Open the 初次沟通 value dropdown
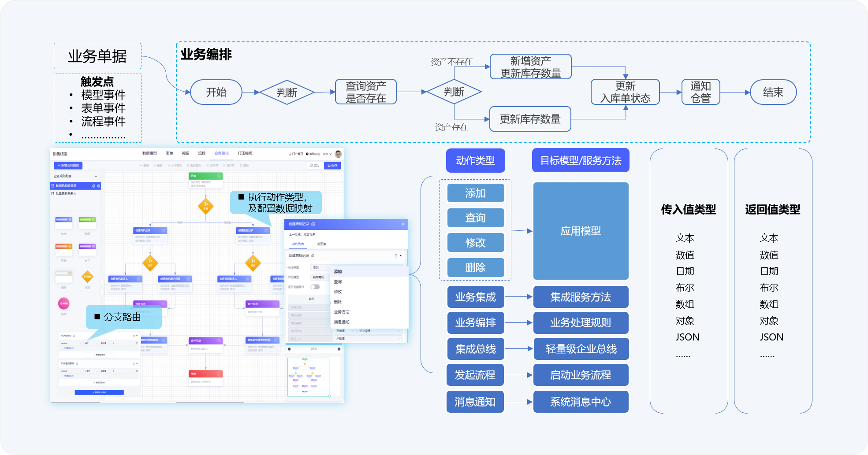868x455 pixels. [379, 331]
